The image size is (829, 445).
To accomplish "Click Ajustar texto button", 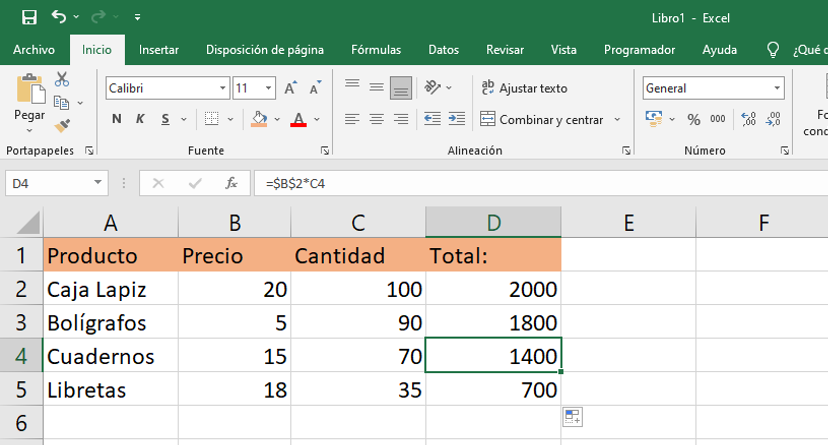I will tap(524, 88).
